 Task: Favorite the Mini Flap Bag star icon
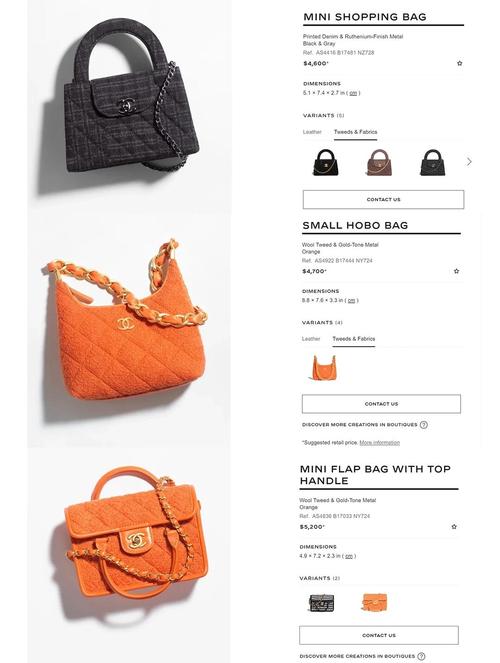[454, 527]
